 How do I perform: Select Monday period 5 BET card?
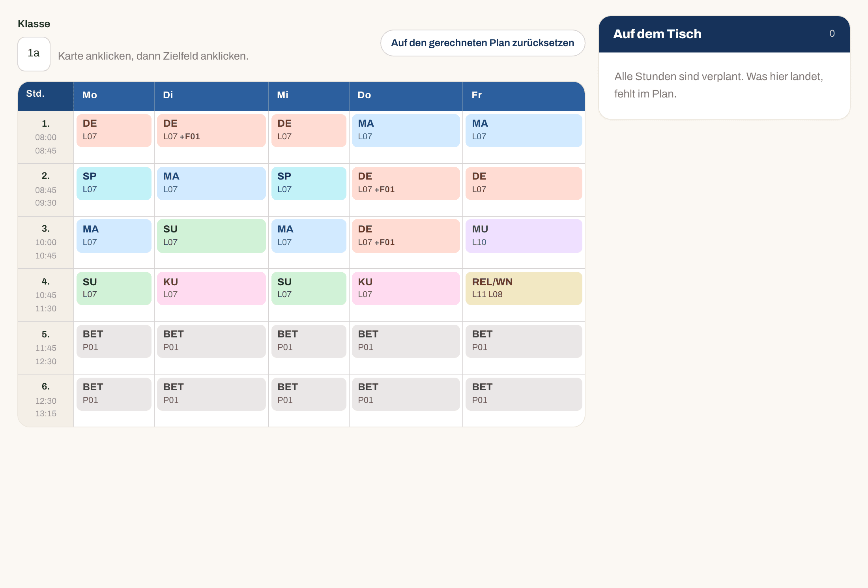[x=114, y=341]
